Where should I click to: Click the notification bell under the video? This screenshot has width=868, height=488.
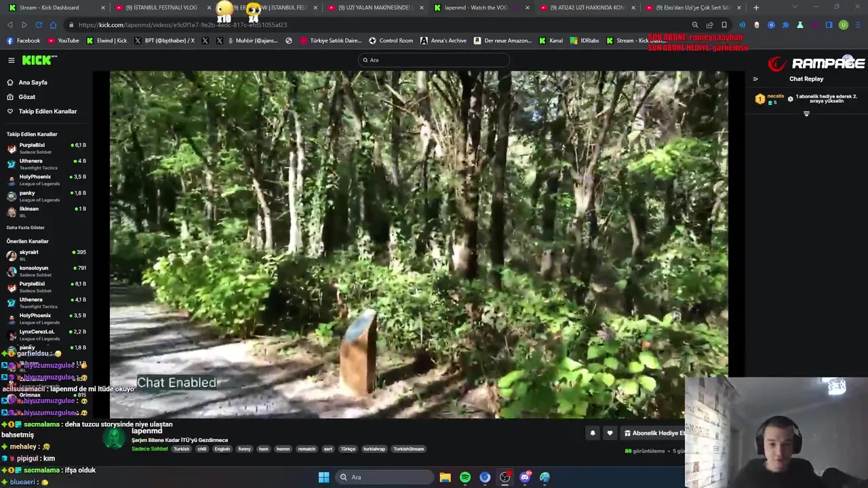[x=593, y=433]
